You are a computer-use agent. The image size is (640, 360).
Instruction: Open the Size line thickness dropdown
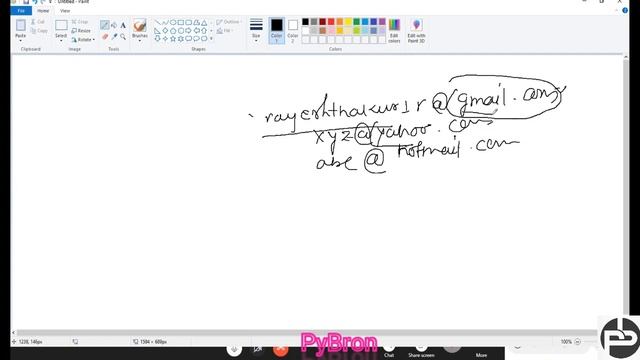point(256,31)
